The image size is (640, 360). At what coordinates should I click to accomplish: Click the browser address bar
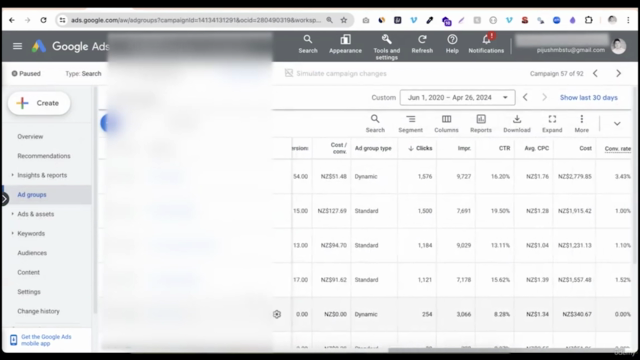coord(196,20)
